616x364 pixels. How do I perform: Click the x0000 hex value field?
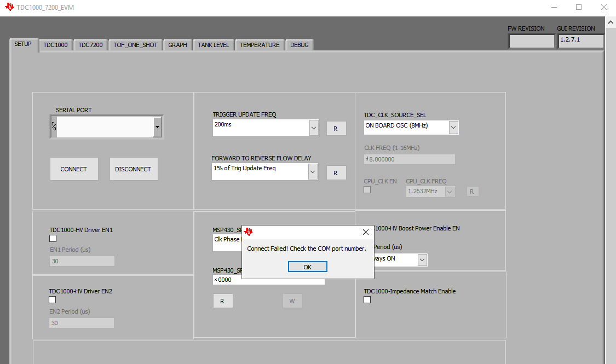click(x=269, y=280)
